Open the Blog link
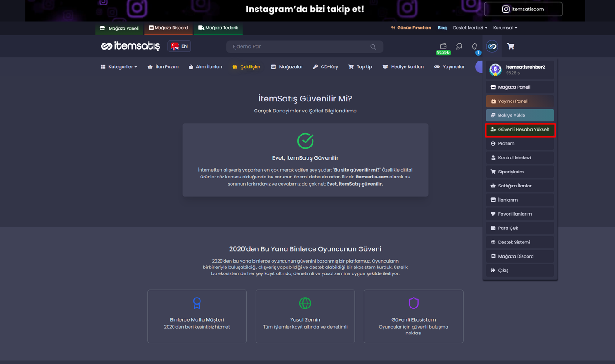This screenshot has width=615, height=364. coord(442,28)
